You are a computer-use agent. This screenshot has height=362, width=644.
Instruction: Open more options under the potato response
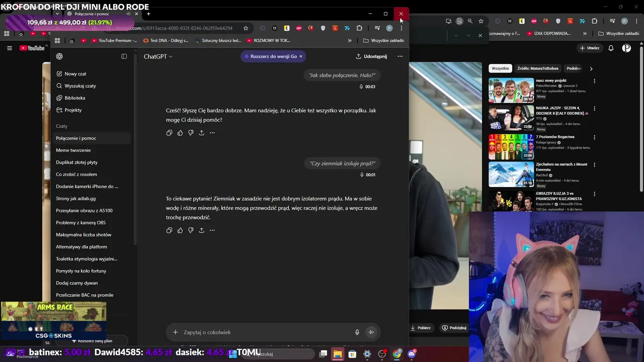tap(212, 230)
